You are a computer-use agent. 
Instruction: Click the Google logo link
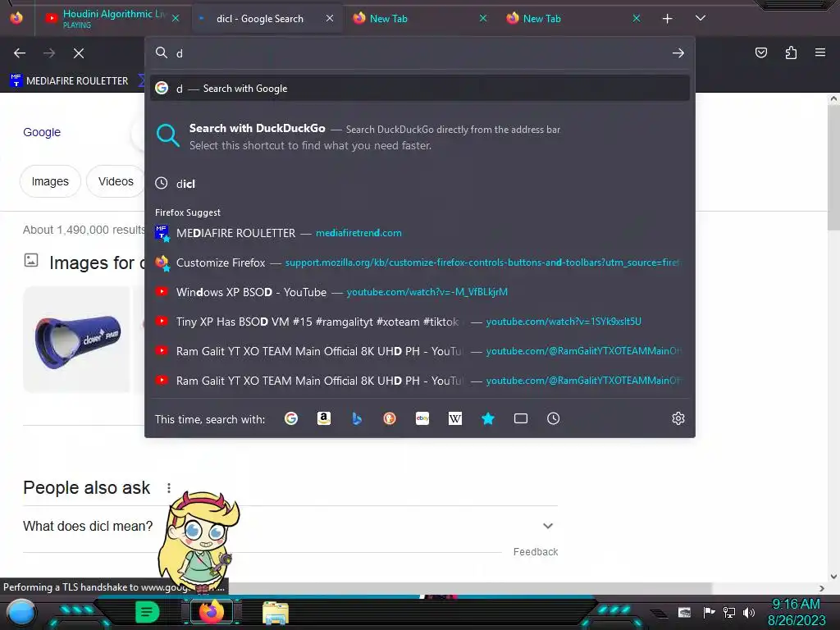pos(42,132)
